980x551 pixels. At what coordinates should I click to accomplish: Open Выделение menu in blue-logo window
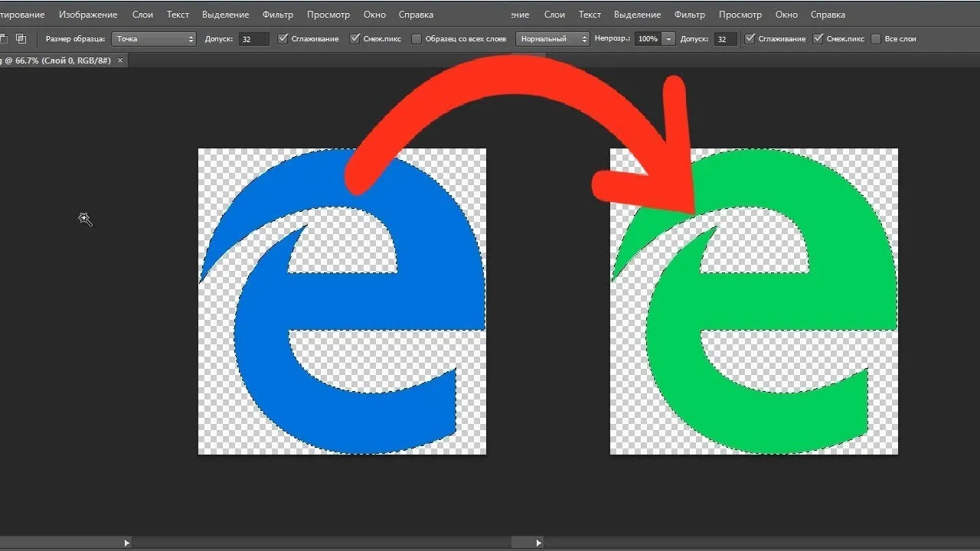[225, 15]
